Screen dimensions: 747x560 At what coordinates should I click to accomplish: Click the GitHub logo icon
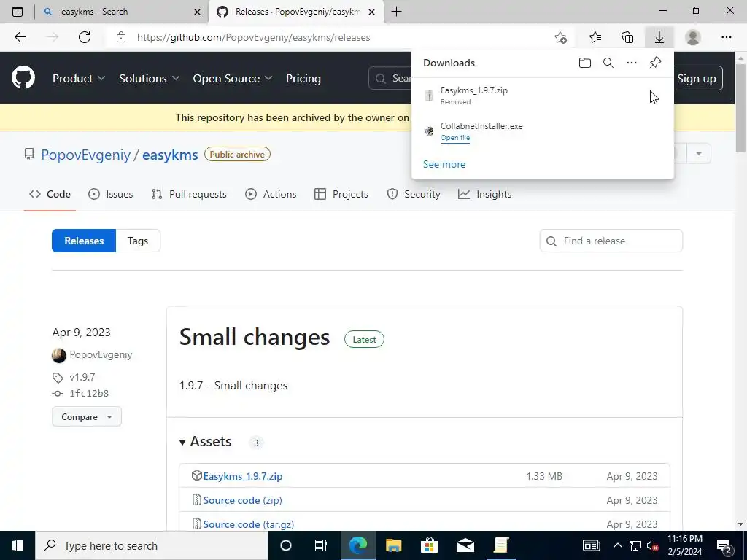pyautogui.click(x=23, y=78)
